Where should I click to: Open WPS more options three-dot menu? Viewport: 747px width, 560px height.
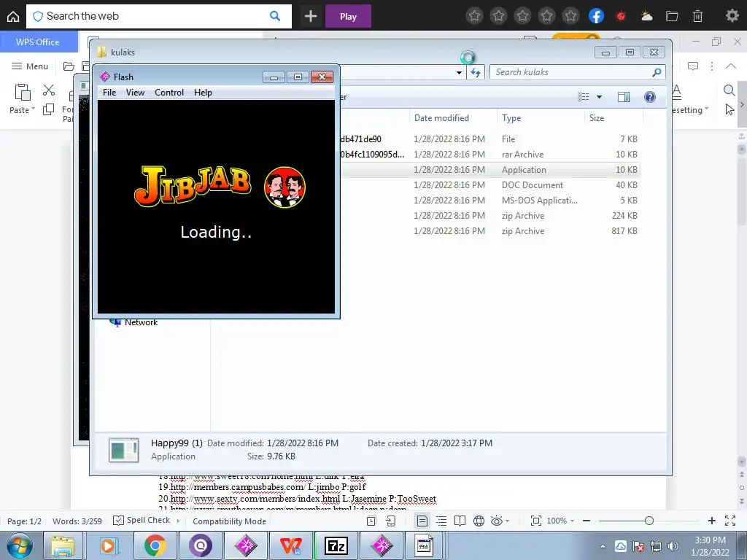coord(712,66)
